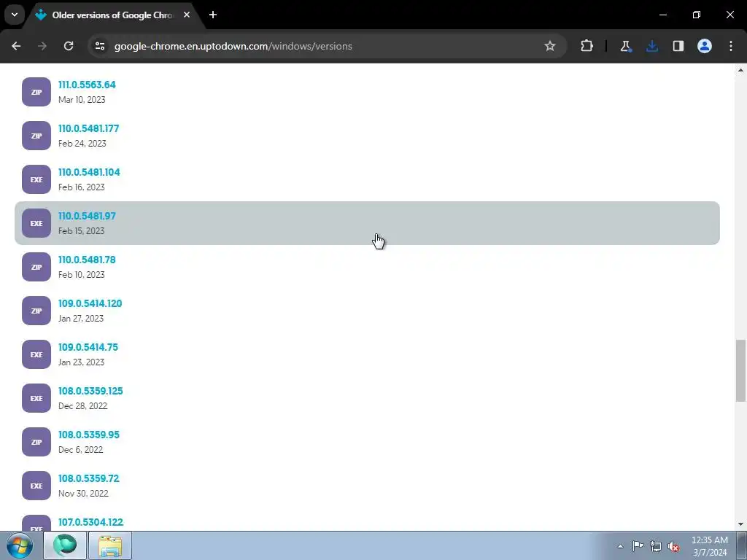This screenshot has height=560, width=747.
Task: Click the page vertical scrollbar thumb
Action: (x=740, y=370)
